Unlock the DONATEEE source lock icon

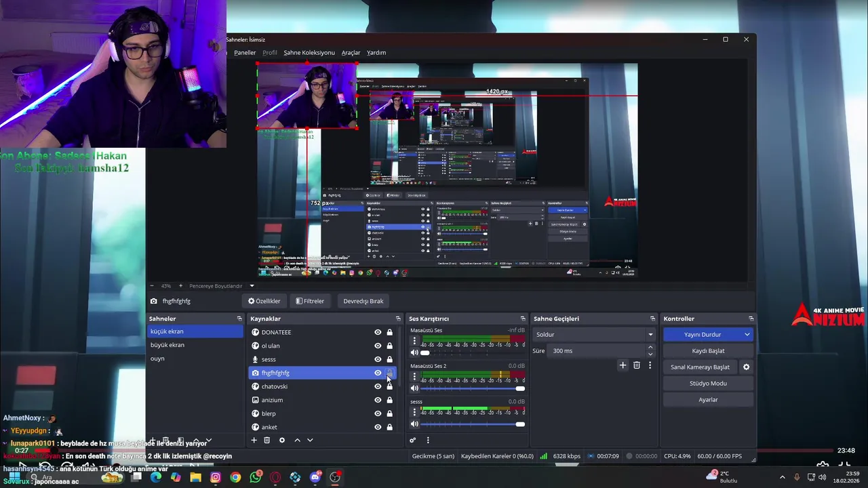(389, 332)
